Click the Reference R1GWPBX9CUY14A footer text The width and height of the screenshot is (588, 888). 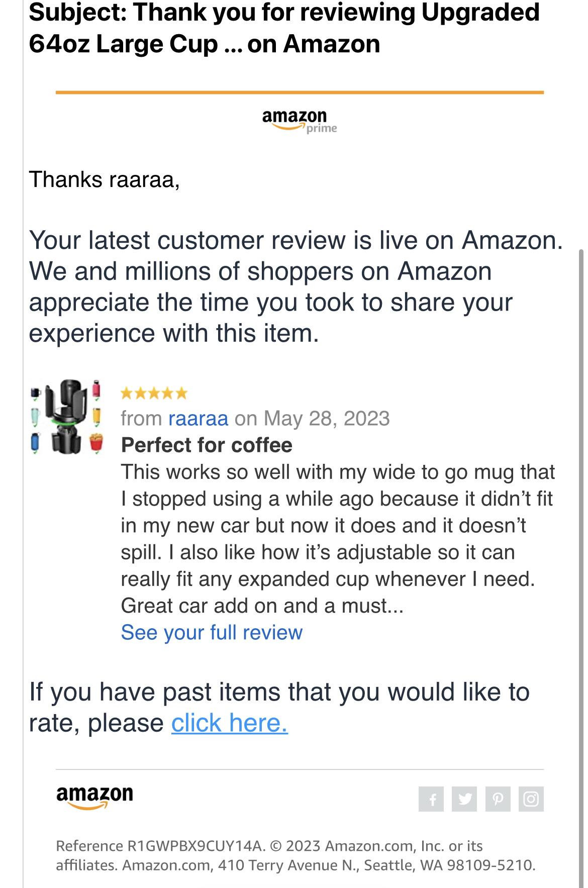click(x=160, y=846)
